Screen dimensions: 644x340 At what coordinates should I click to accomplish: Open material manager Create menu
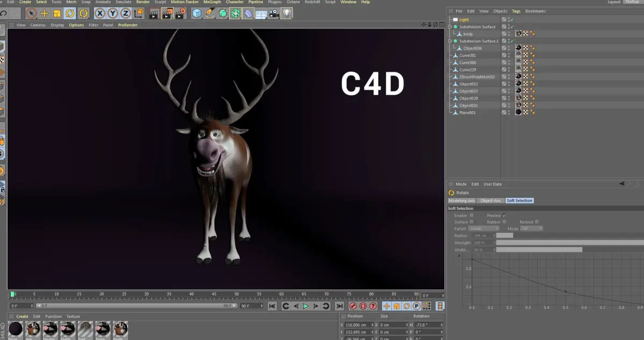coord(22,316)
